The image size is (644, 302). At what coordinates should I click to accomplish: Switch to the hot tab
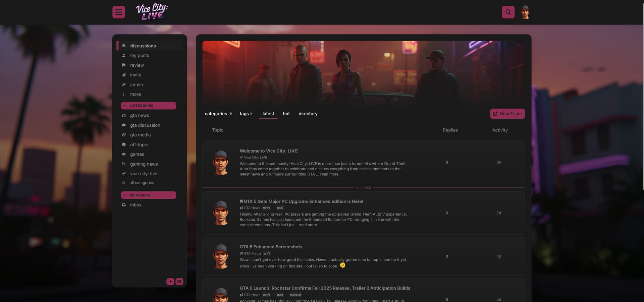point(286,114)
